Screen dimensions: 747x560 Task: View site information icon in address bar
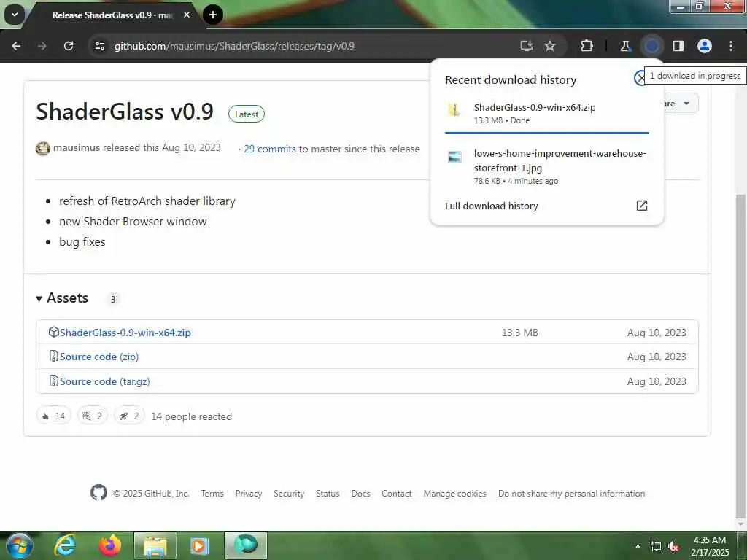pyautogui.click(x=99, y=46)
